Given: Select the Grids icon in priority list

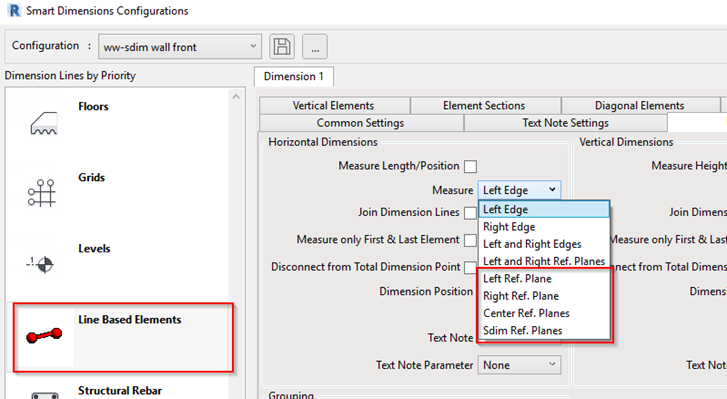Looking at the screenshot, I should pyautogui.click(x=42, y=193).
